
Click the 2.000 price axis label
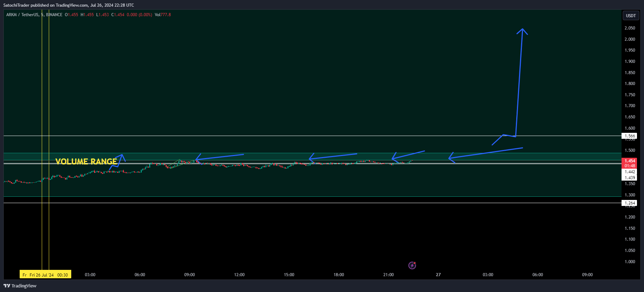[630, 39]
